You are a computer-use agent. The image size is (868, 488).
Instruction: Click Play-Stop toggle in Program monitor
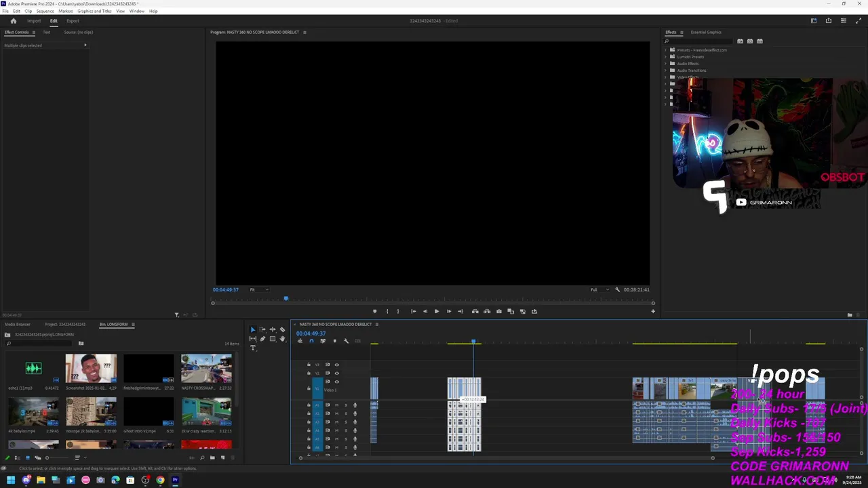coord(437,311)
